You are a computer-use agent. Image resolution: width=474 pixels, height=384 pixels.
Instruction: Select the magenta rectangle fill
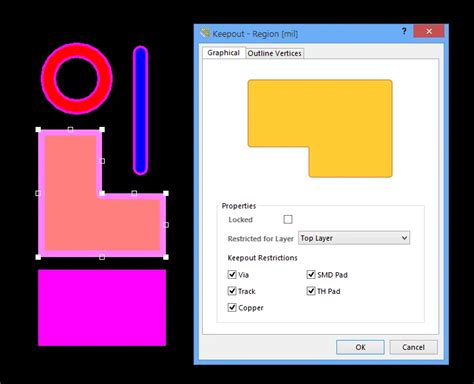(x=102, y=308)
